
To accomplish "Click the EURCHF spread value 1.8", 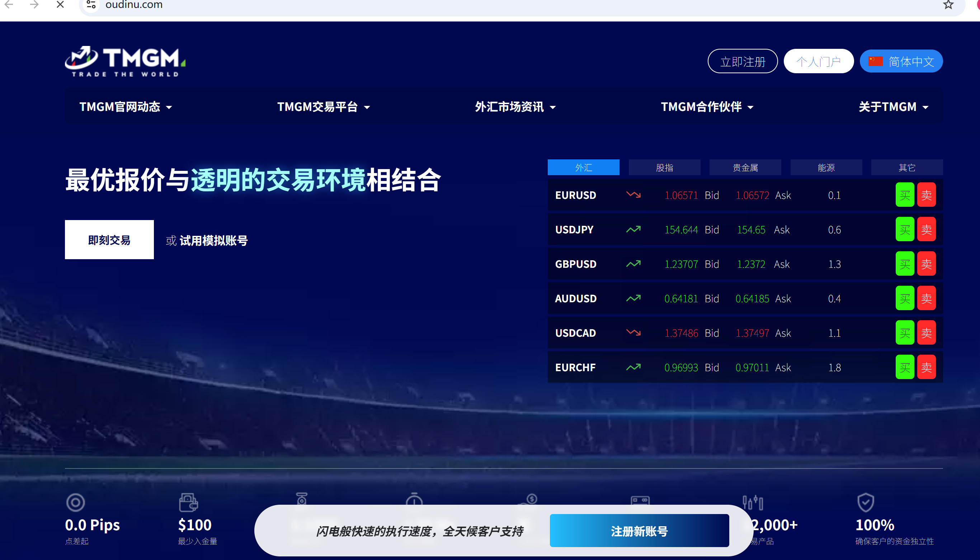I will click(834, 367).
